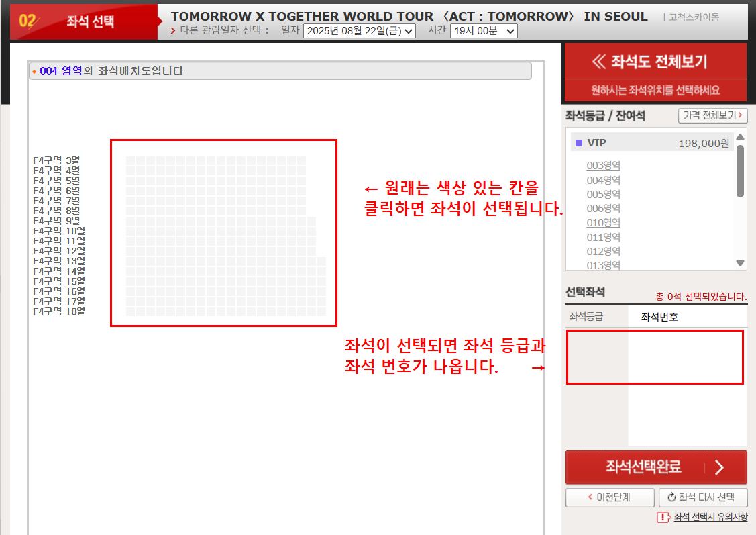This screenshot has width=756, height=535.
Task: Click the refresh icon in 좌석 다시 선택
Action: click(x=671, y=497)
